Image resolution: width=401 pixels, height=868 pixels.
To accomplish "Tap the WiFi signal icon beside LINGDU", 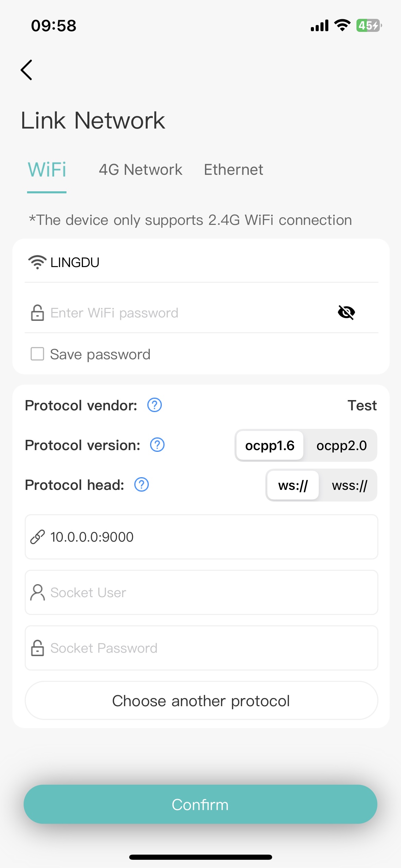I will pos(37,262).
